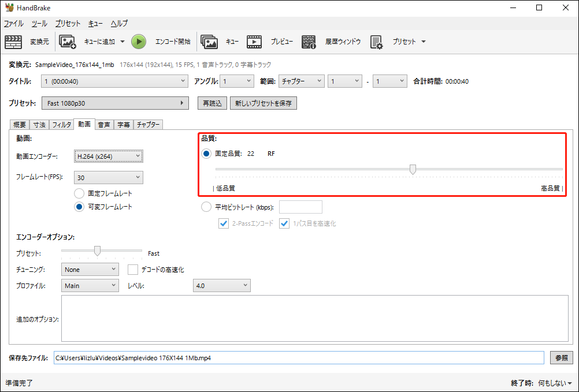The image size is (579, 392).
Task: Open the profile dropdown showing Main
Action: (90, 286)
